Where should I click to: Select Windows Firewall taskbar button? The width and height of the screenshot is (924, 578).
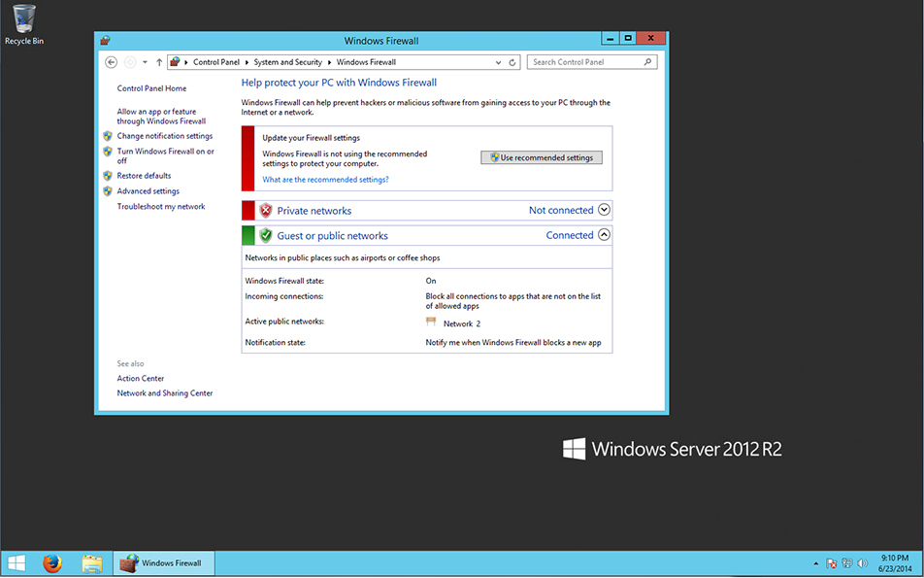point(163,563)
